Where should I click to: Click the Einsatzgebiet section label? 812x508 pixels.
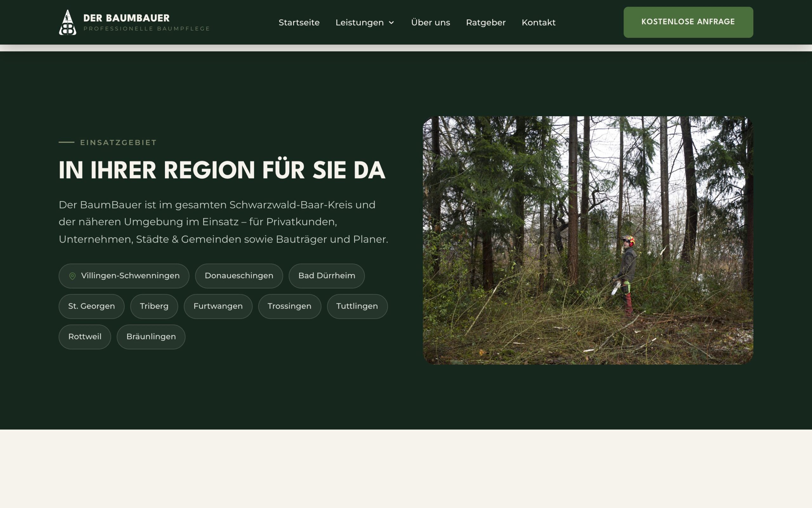click(118, 143)
